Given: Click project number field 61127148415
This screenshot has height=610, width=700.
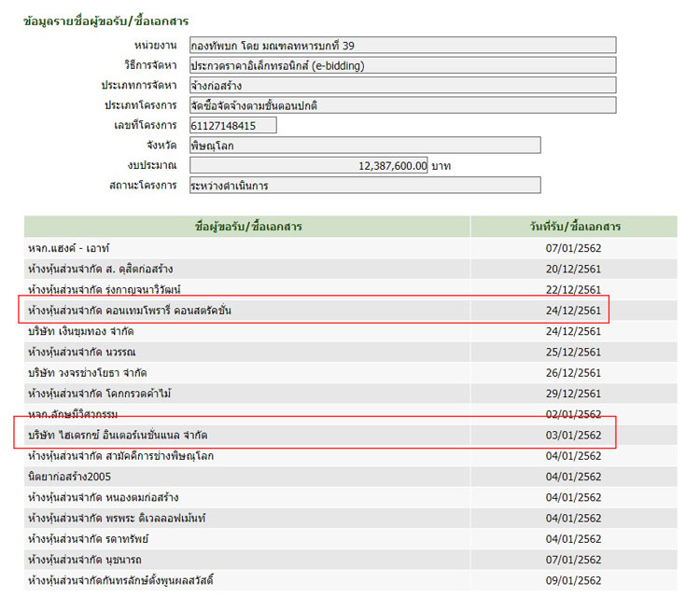Looking at the screenshot, I should (232, 125).
